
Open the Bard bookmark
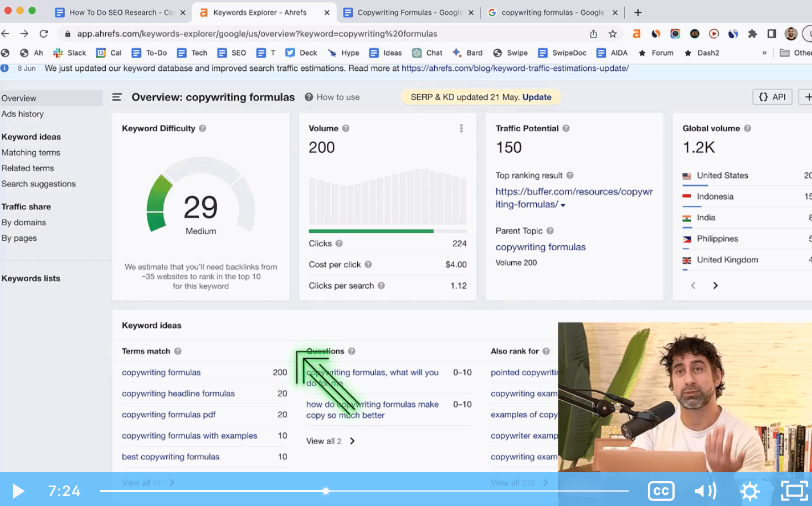(467, 53)
